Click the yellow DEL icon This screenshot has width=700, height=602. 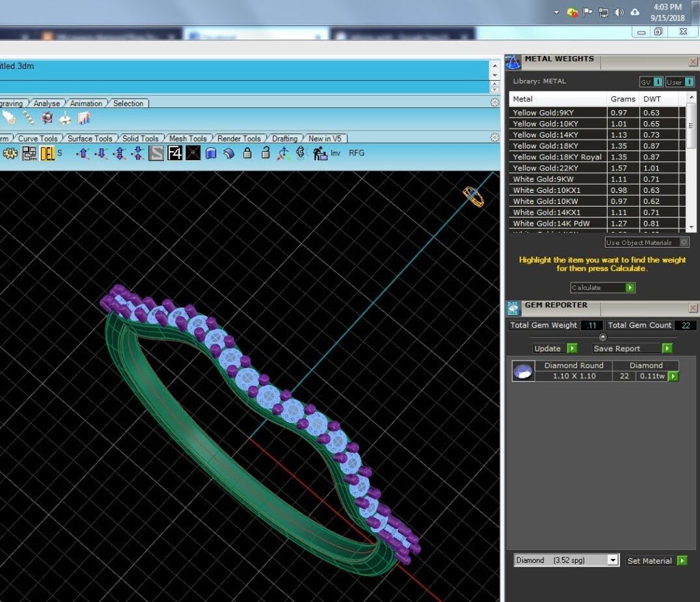click(47, 153)
